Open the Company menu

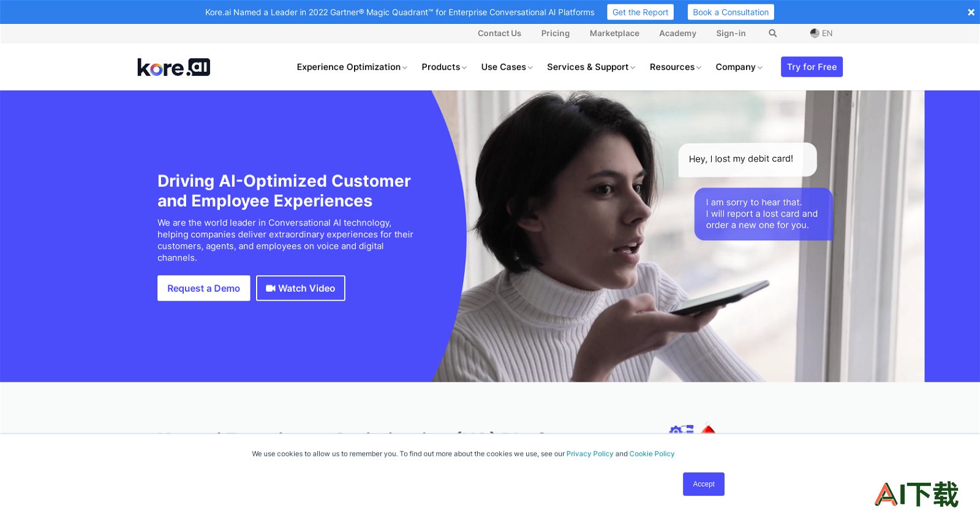point(739,67)
